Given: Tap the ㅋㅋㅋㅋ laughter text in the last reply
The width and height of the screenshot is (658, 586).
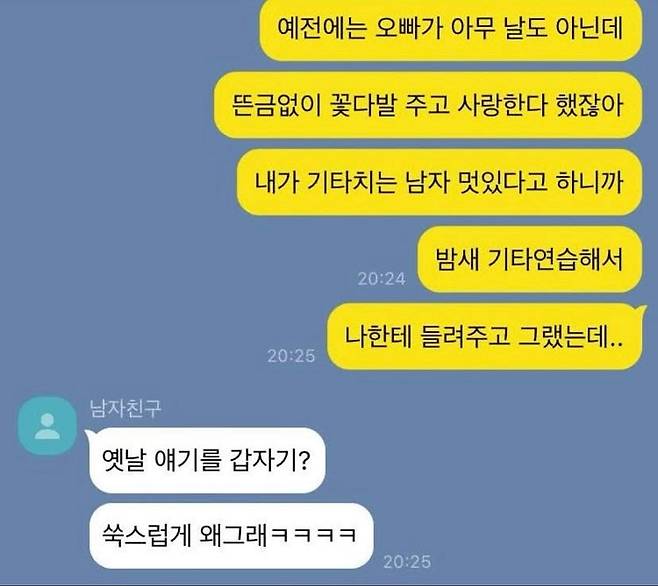Looking at the screenshot, I should [x=314, y=536].
